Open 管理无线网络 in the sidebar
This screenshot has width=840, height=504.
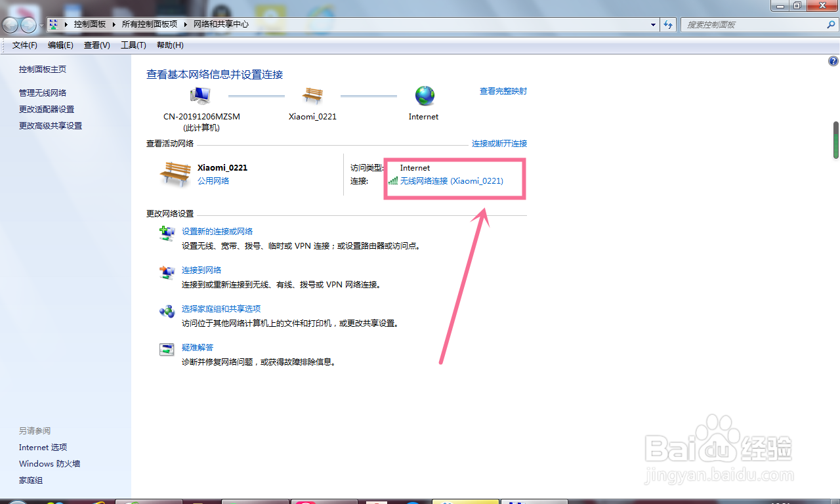43,93
